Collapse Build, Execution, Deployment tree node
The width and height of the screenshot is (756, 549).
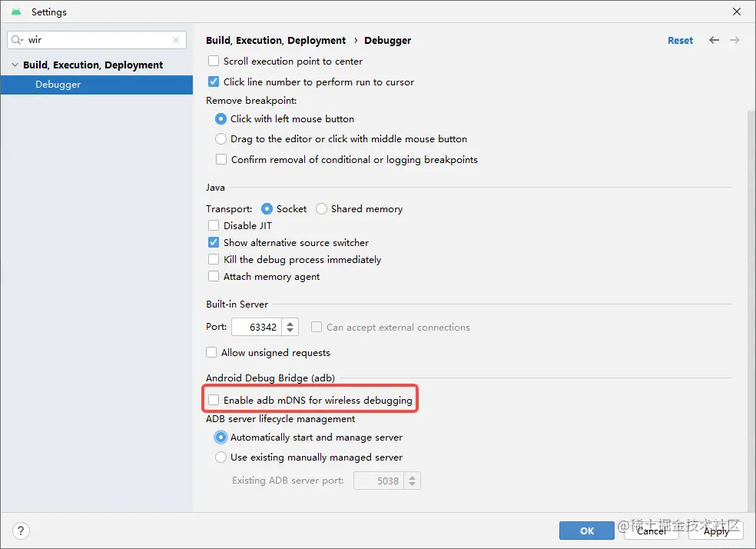pos(15,65)
